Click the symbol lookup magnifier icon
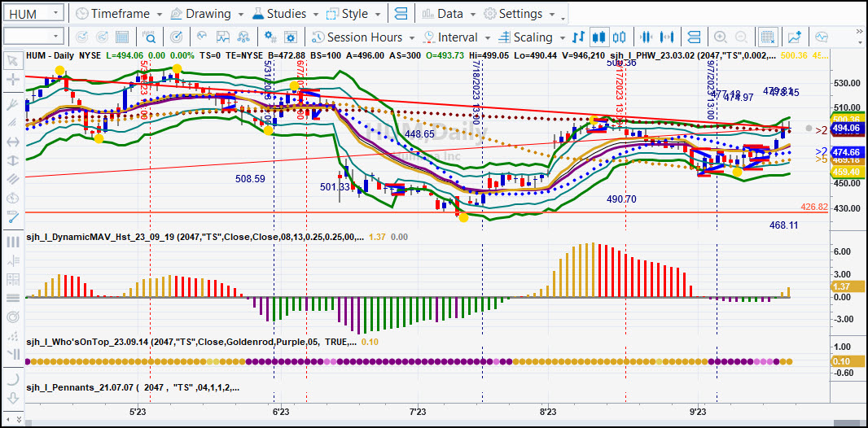 (150, 37)
